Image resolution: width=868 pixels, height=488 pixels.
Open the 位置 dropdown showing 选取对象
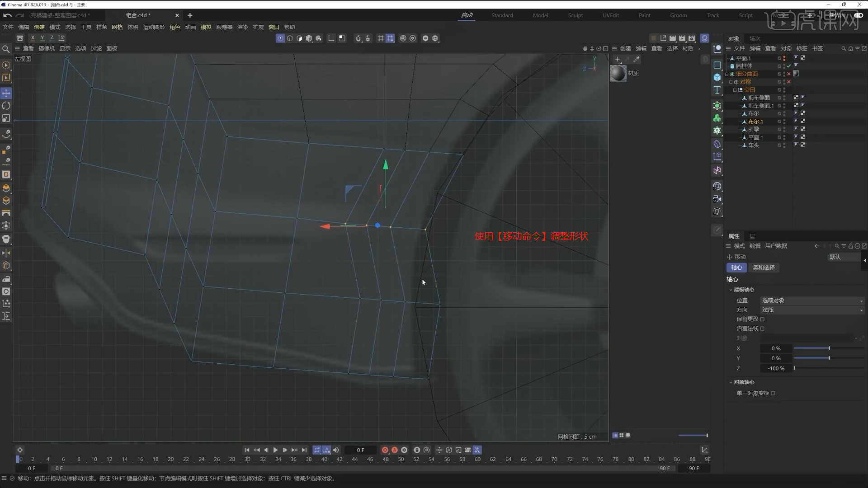(x=812, y=300)
